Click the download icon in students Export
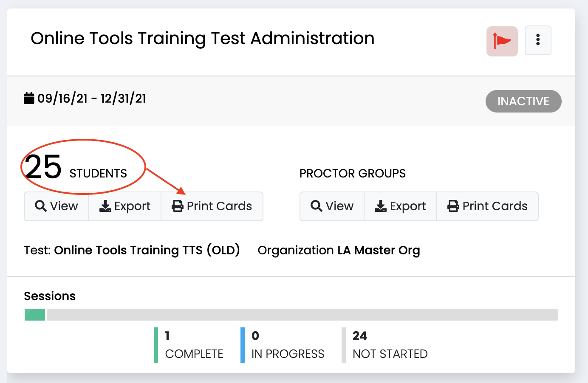Image resolution: width=588 pixels, height=383 pixels. 105,206
